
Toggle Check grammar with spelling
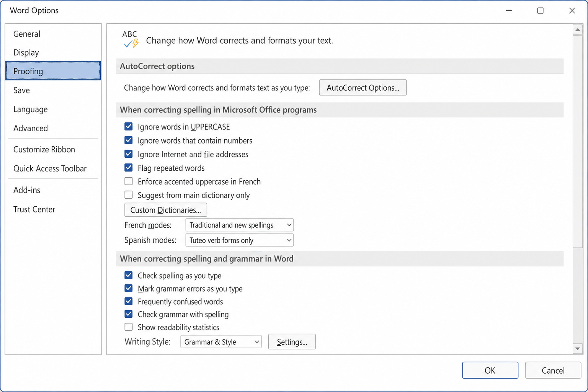[x=129, y=314]
